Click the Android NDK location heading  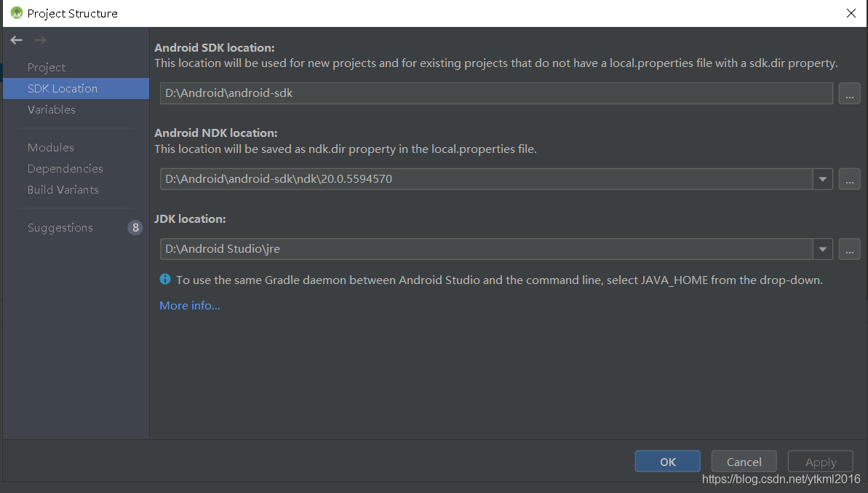point(216,133)
